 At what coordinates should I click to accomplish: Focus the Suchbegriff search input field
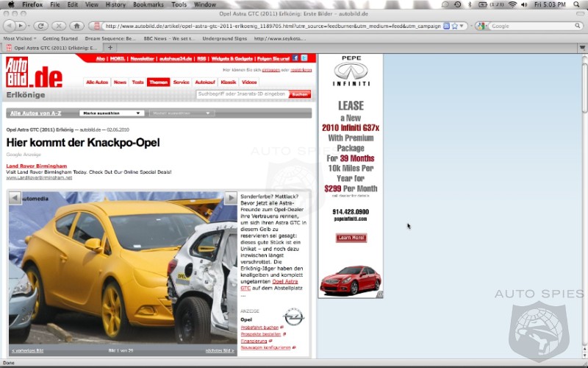(241, 94)
